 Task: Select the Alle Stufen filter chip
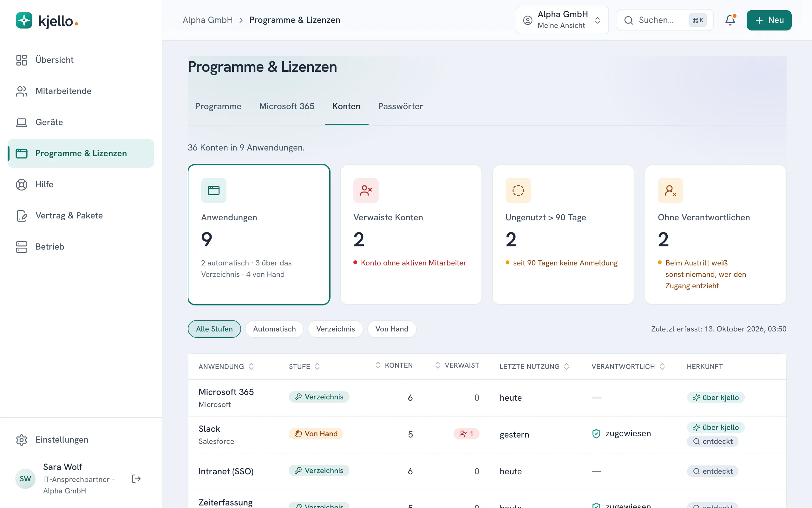coord(214,329)
